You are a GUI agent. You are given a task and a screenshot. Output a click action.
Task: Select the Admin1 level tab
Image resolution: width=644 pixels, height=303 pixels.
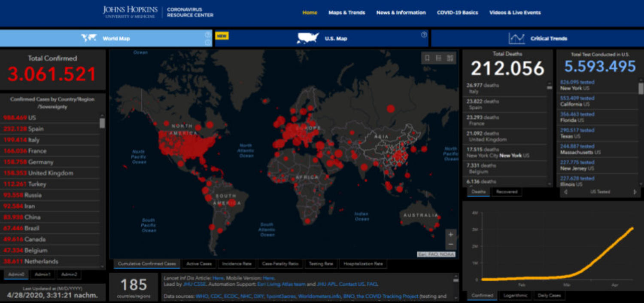point(43,274)
